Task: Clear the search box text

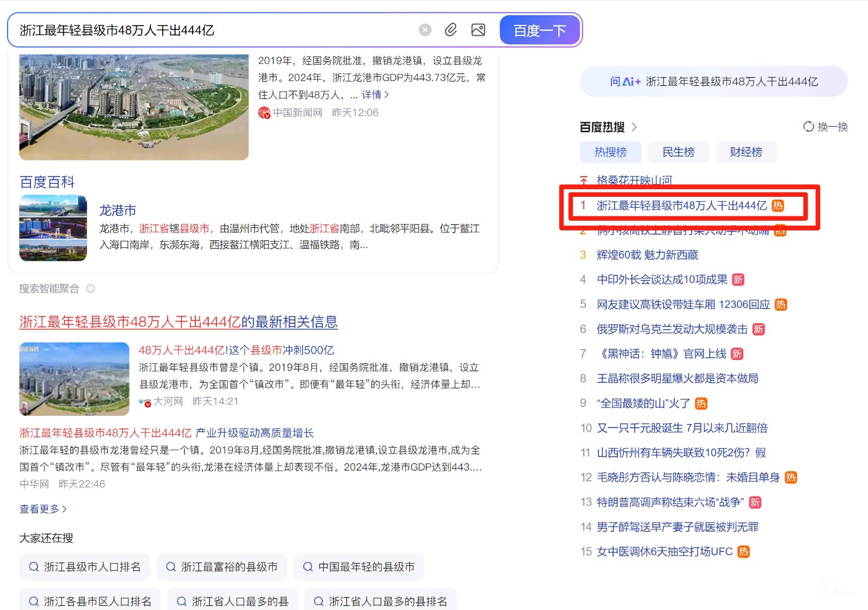Action: (x=425, y=30)
